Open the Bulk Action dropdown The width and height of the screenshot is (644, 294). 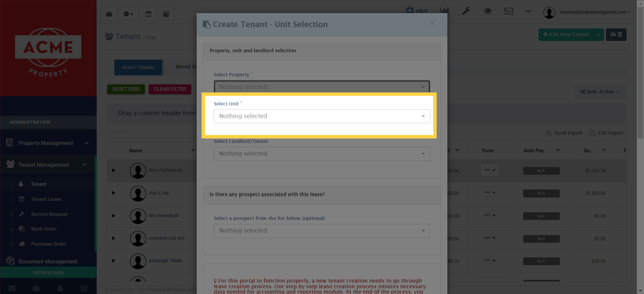pos(600,92)
